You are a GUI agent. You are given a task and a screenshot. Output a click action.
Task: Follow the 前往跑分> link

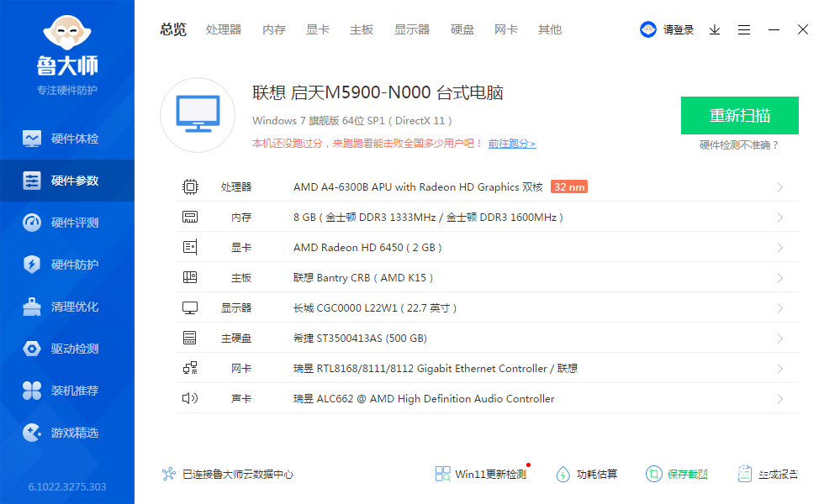coord(512,144)
